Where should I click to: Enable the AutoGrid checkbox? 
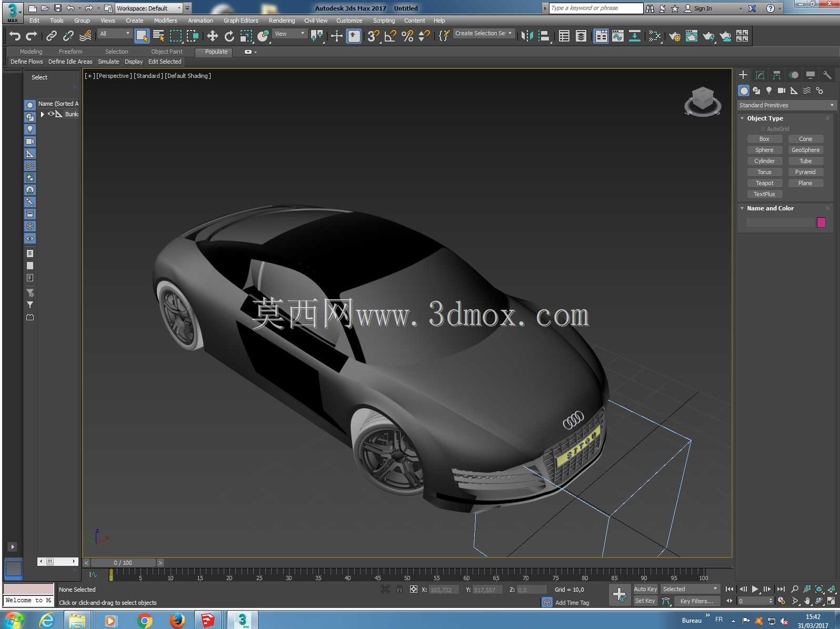(763, 129)
